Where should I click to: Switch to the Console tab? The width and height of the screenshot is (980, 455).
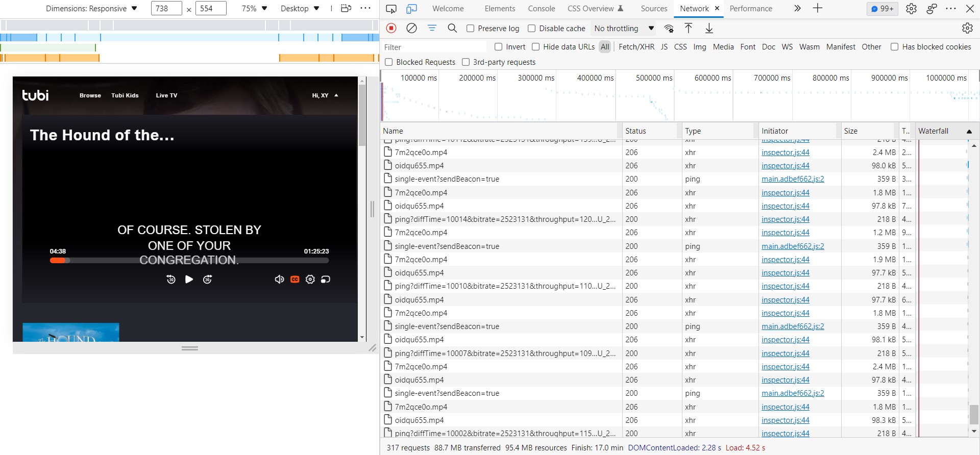[541, 9]
